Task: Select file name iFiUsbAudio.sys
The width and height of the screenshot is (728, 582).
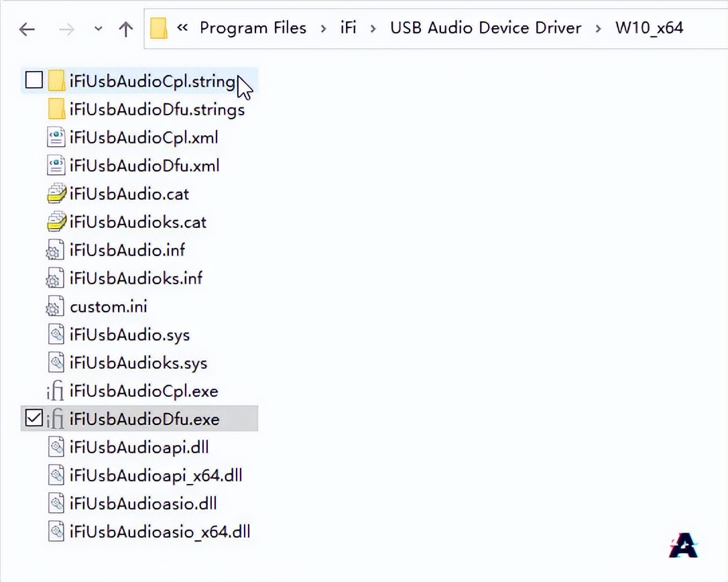Action: pyautogui.click(x=130, y=335)
